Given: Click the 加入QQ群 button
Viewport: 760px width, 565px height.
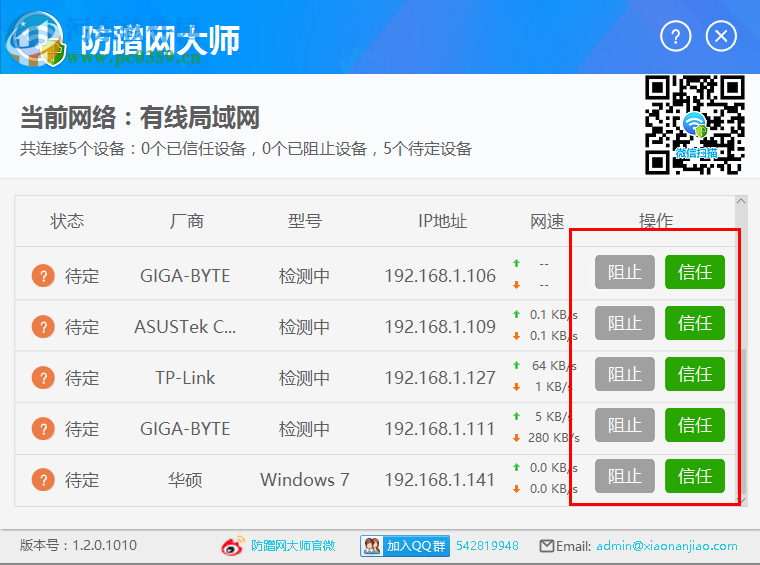Looking at the screenshot, I should [x=405, y=546].
